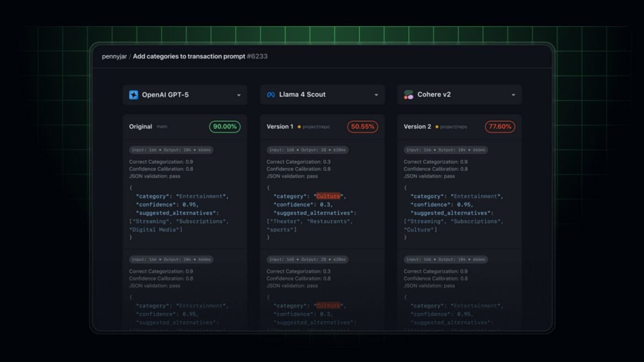This screenshot has width=644, height=362.
Task: Click first input/output stats pill under Version 1
Action: point(307,150)
